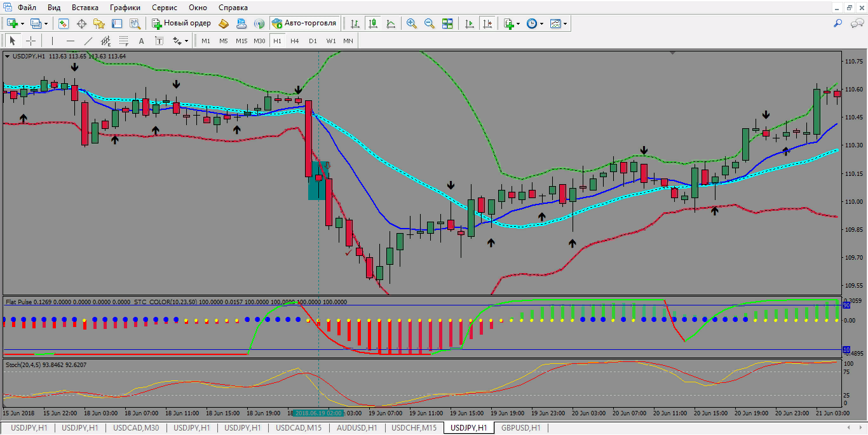Open the Файл menu
Viewport: 868px width, 435px height.
pos(27,8)
